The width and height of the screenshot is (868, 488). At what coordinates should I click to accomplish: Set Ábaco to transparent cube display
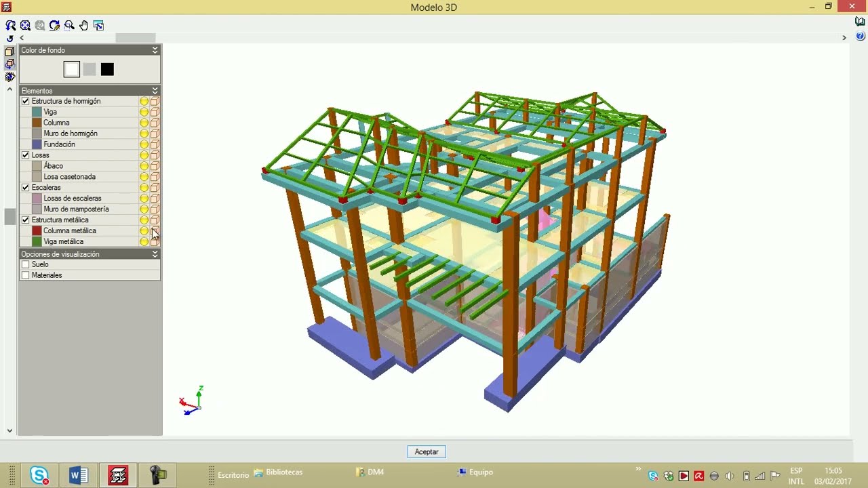point(155,167)
